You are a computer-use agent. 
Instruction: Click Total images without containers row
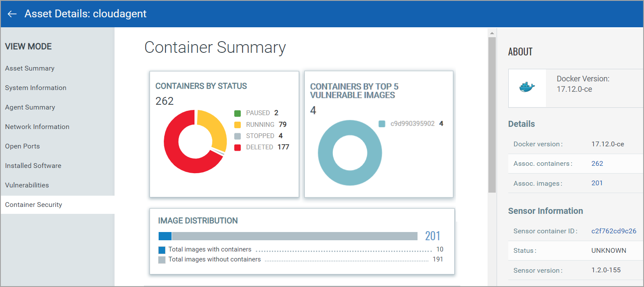click(301, 259)
